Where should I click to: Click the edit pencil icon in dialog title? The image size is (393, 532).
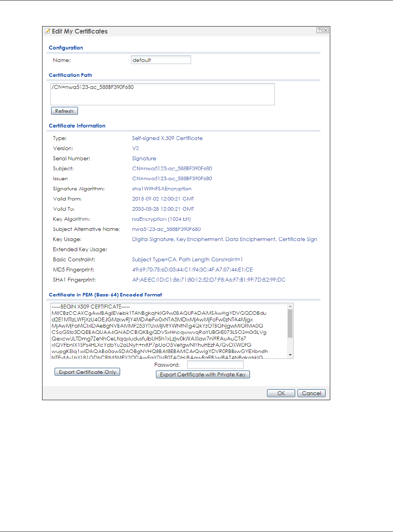pyautogui.click(x=48, y=31)
